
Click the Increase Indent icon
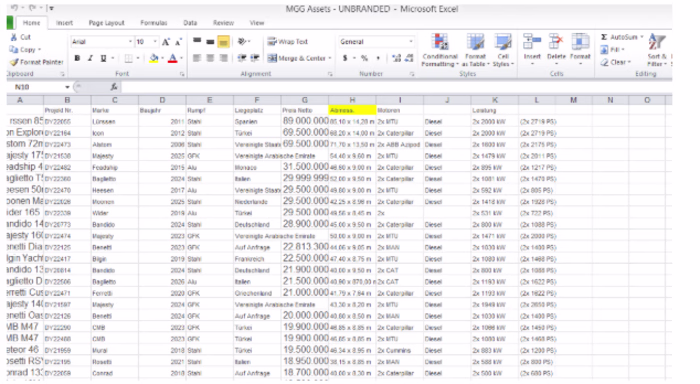[x=255, y=58]
